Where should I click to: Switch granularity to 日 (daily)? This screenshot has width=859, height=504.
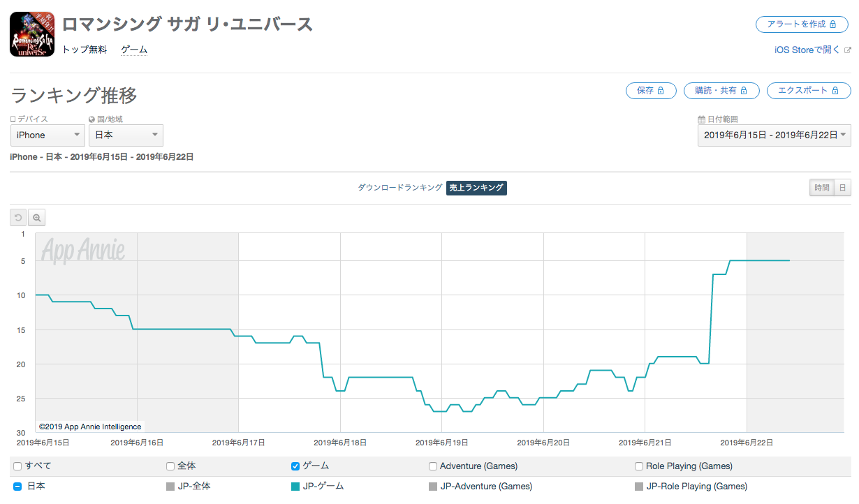843,188
